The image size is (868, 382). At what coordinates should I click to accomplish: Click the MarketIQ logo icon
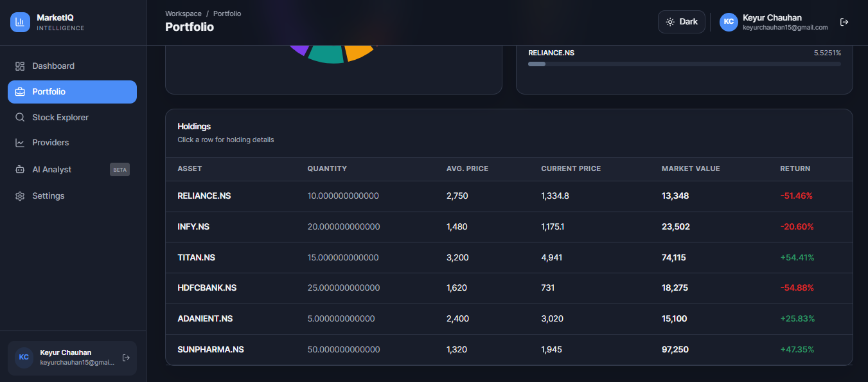[x=21, y=22]
